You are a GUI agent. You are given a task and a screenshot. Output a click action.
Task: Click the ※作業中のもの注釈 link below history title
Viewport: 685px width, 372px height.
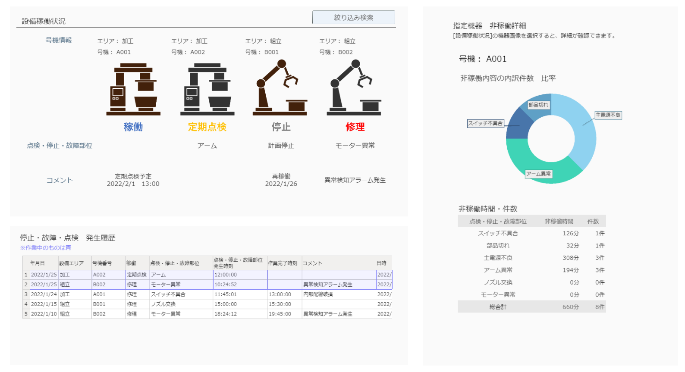45,248
